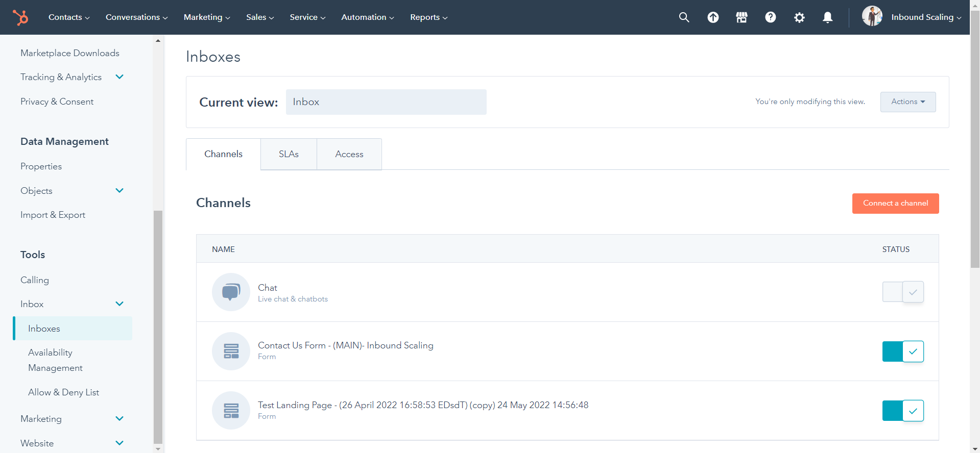Click 'Live chat & chatbots' subtitle
The height and width of the screenshot is (453, 980).
click(x=293, y=299)
